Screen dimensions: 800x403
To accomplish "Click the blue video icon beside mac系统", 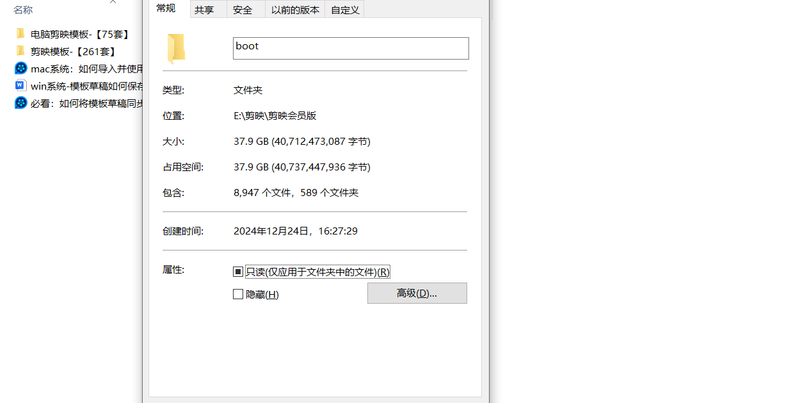I will pos(20,68).
